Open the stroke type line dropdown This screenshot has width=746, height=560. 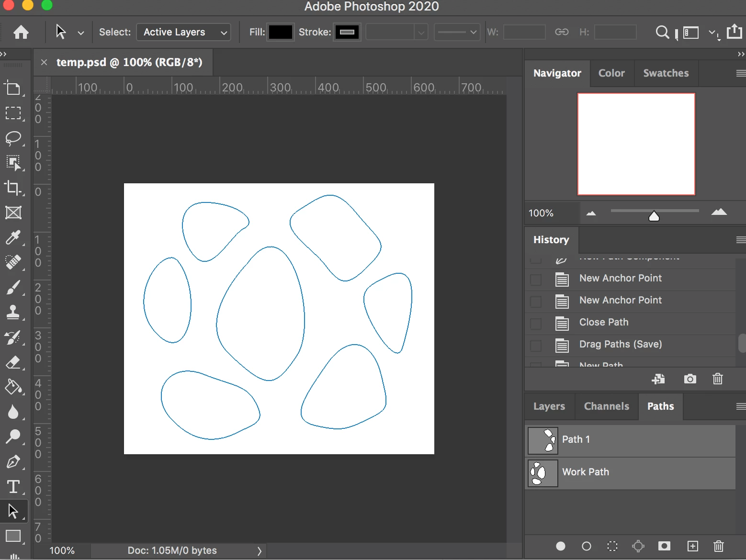[457, 33]
